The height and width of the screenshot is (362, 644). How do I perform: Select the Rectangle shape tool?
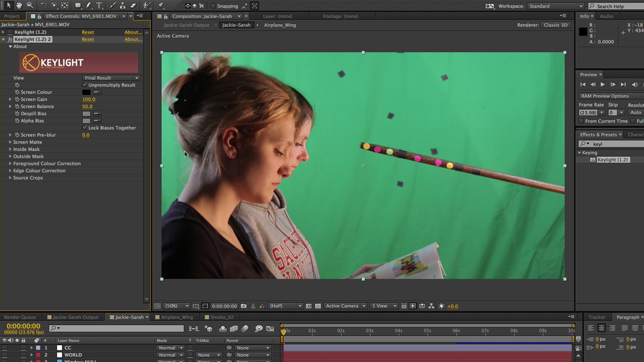pyautogui.click(x=78, y=6)
